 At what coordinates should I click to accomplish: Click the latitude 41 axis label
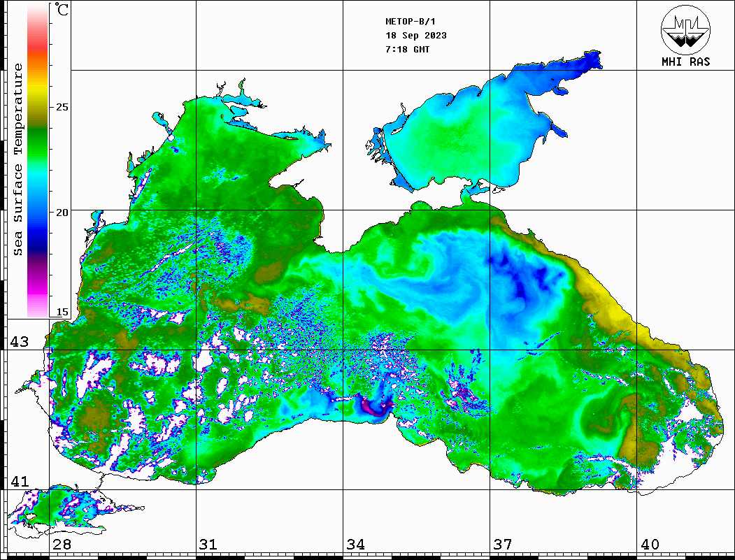19,482
